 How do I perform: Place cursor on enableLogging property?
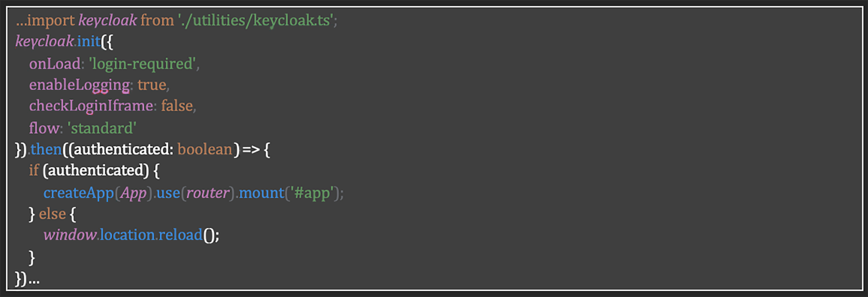point(79,85)
